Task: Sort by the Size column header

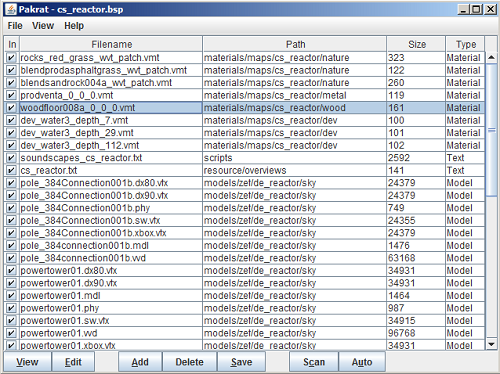Action: click(416, 44)
